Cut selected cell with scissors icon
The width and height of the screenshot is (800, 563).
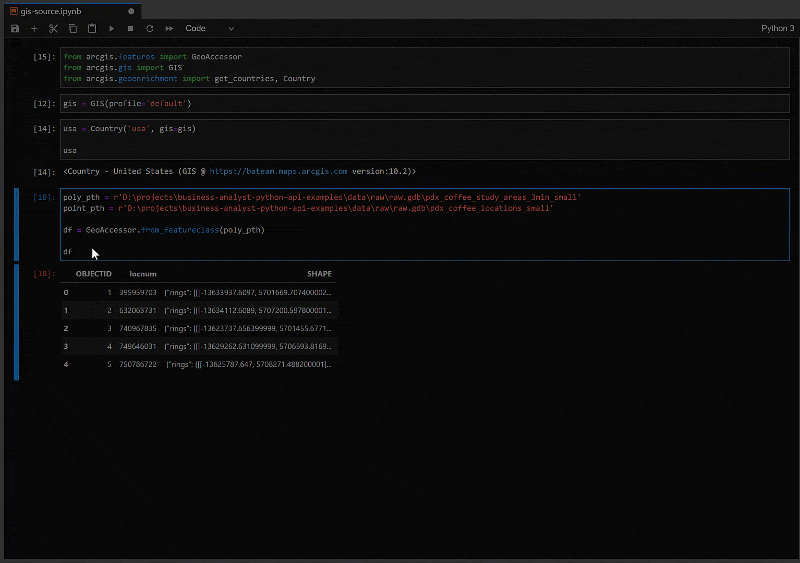[x=54, y=29]
